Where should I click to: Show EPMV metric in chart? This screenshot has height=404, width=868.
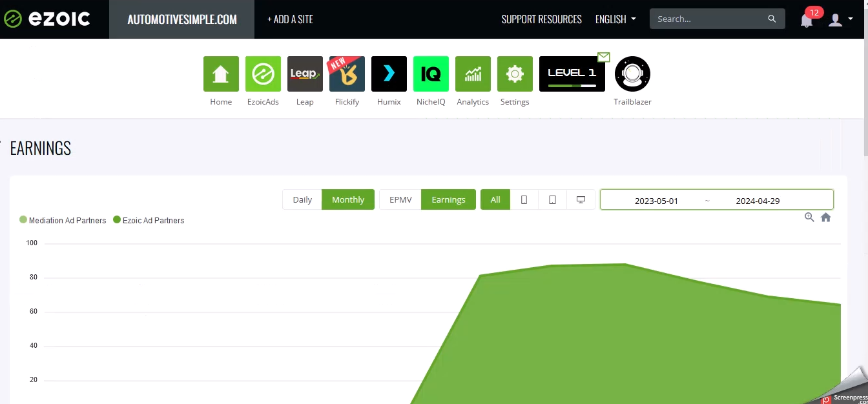pyautogui.click(x=400, y=199)
